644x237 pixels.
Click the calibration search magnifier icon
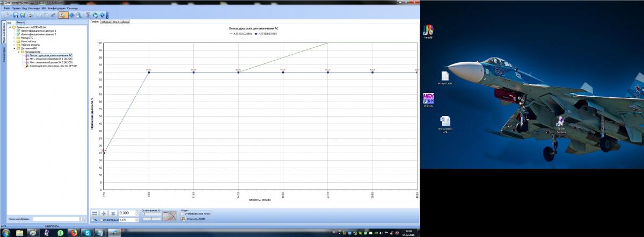83,219
